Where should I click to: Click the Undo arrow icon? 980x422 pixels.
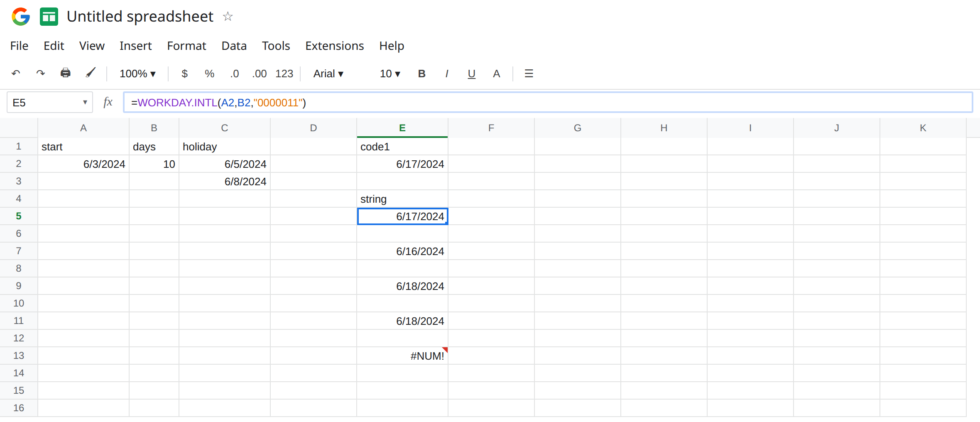16,74
